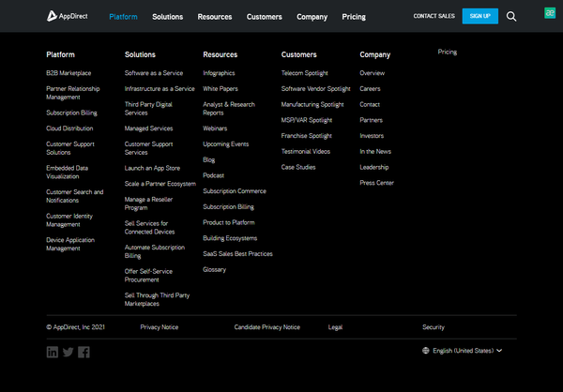This screenshot has width=563, height=392.
Task: Click the Subscription Commerce link
Action: [x=235, y=191]
